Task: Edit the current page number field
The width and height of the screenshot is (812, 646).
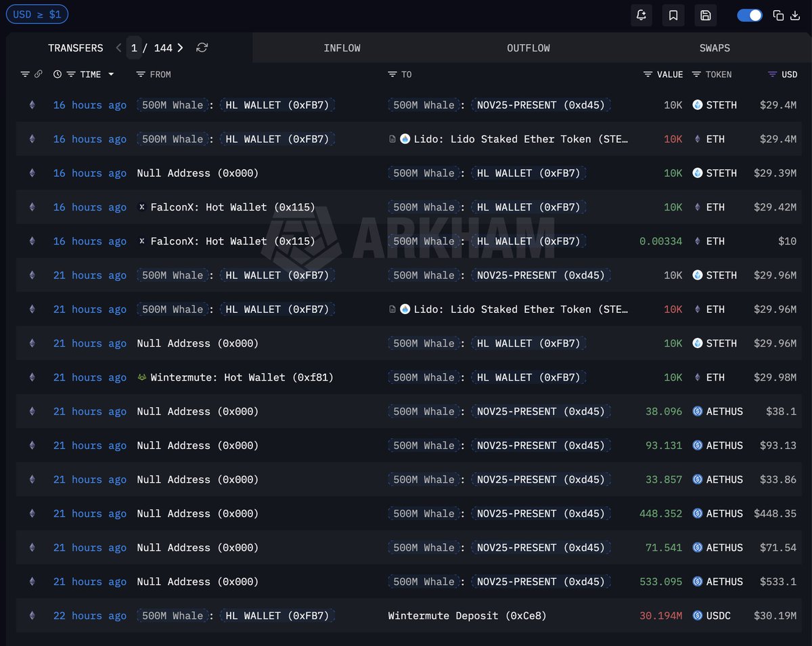Action: pos(134,47)
